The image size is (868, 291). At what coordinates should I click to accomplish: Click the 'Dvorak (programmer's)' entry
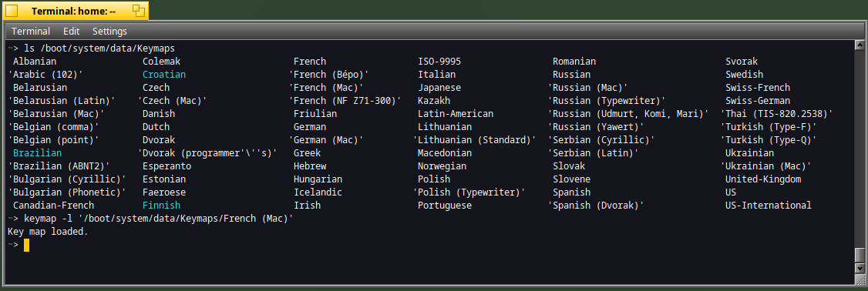(x=207, y=153)
